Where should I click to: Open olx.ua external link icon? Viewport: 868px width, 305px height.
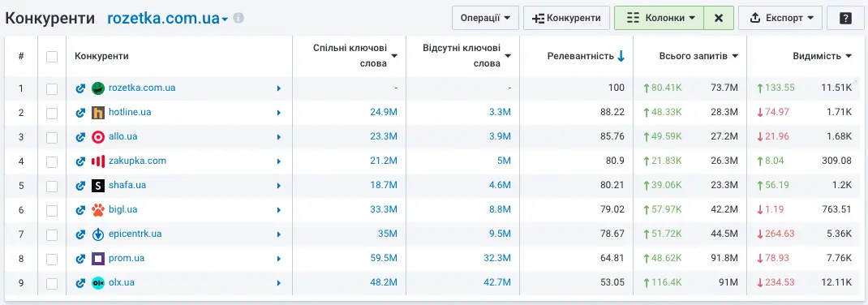(80, 283)
